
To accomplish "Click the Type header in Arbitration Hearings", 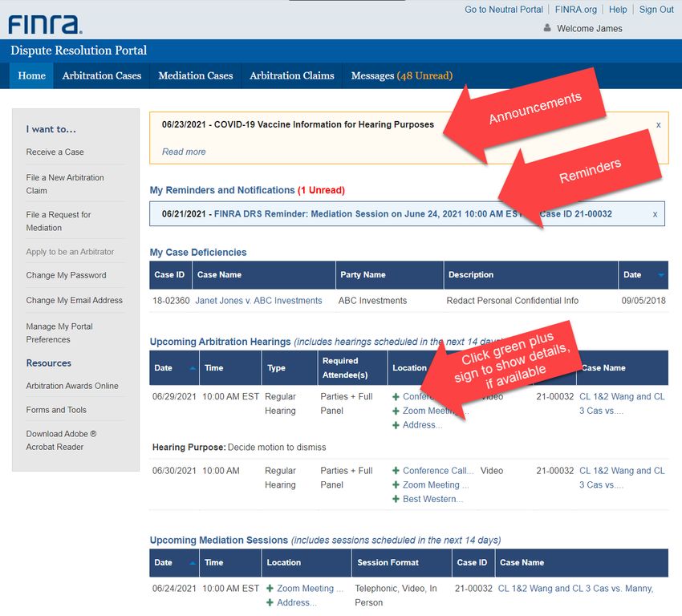I will point(290,368).
